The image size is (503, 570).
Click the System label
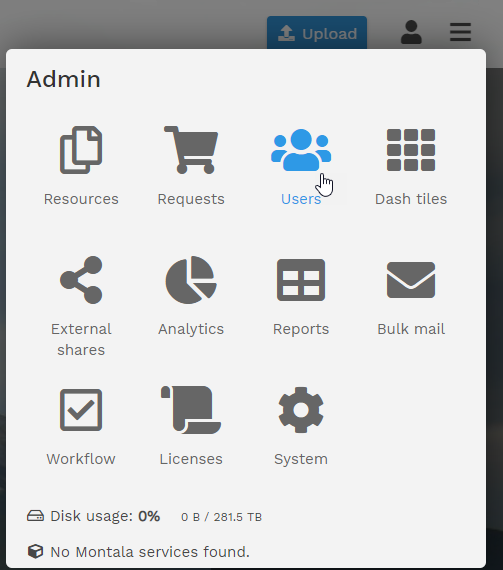coord(301,459)
